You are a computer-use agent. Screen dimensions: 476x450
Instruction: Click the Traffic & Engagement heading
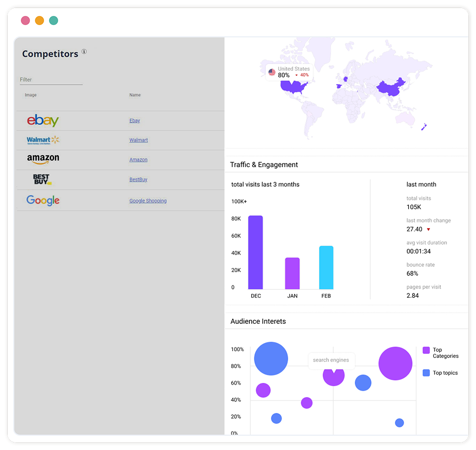pos(264,165)
